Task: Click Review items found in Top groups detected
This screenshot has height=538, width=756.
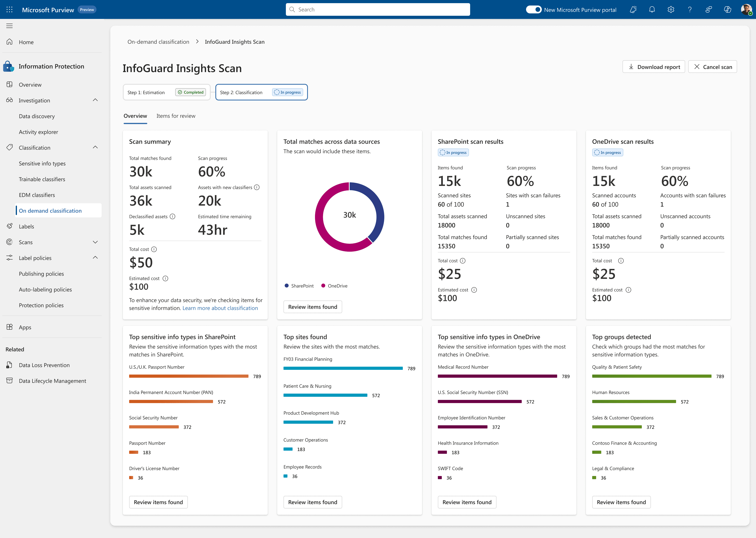Action: tap(621, 502)
